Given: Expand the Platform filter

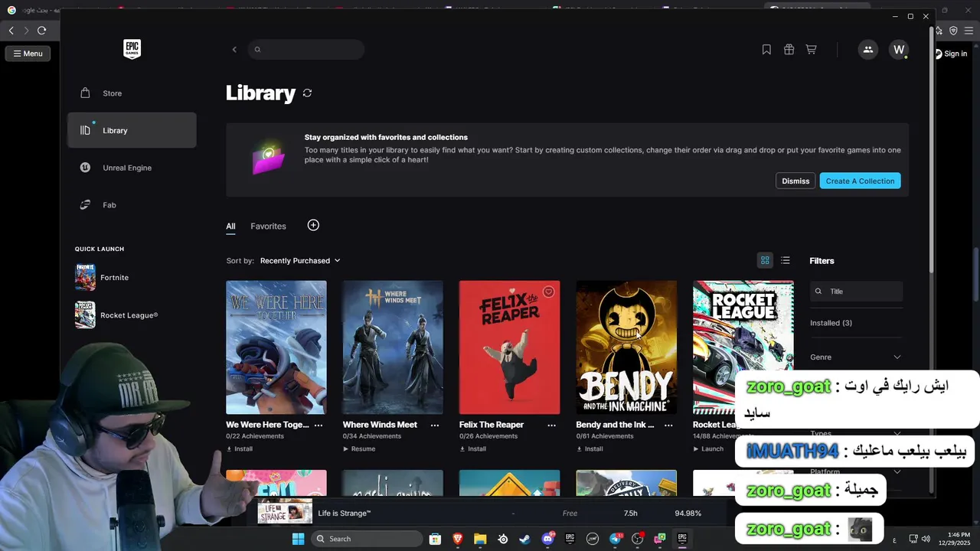Looking at the screenshot, I should click(x=856, y=472).
